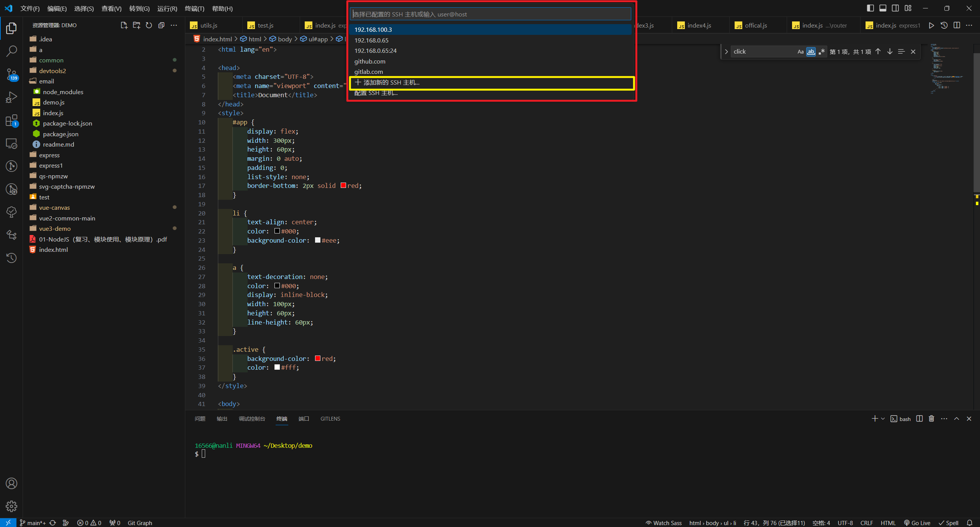Image resolution: width=980 pixels, height=527 pixels.
Task: Click the New File icon in explorer
Action: tap(124, 25)
